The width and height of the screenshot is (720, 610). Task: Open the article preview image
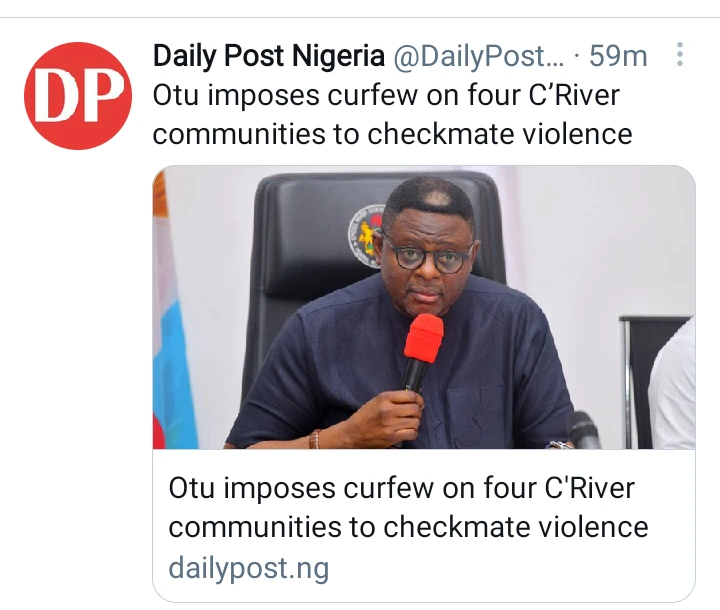[424, 307]
